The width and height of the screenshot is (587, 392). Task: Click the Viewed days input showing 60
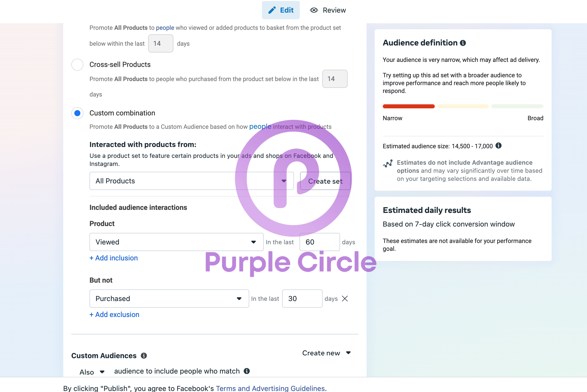pos(319,242)
